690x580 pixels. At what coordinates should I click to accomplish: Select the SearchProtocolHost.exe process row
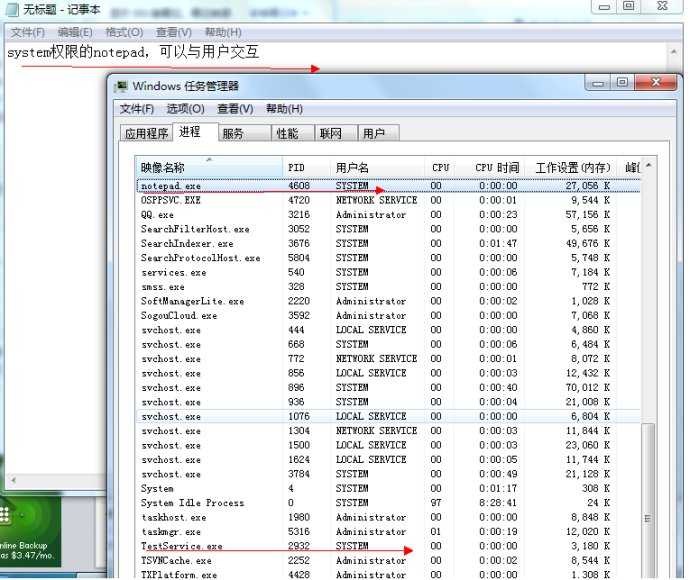388,258
